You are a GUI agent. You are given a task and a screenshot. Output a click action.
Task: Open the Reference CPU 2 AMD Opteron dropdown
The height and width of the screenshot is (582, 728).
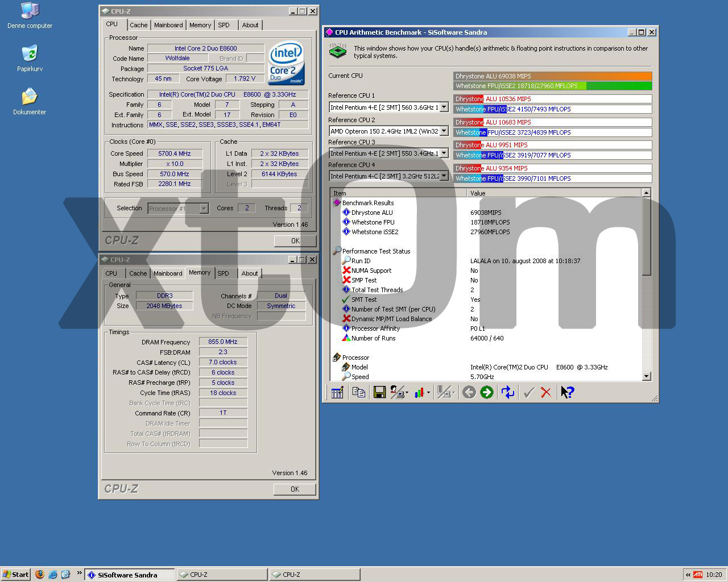point(444,131)
